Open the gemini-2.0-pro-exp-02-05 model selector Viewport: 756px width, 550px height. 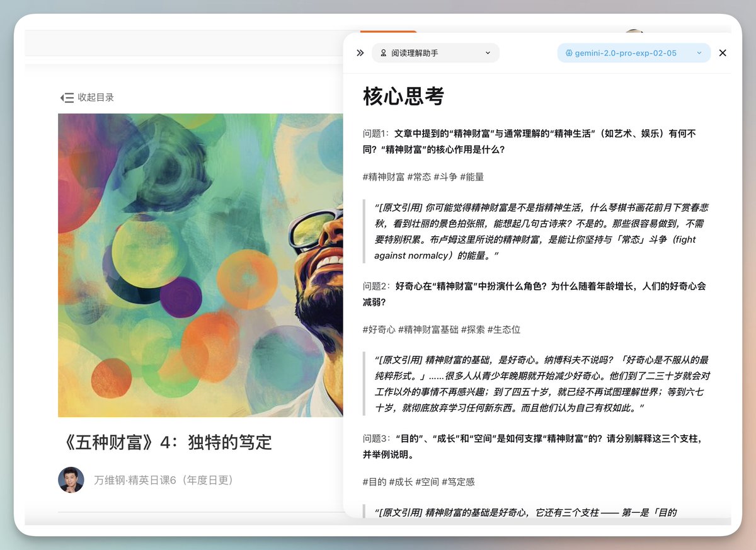634,53
